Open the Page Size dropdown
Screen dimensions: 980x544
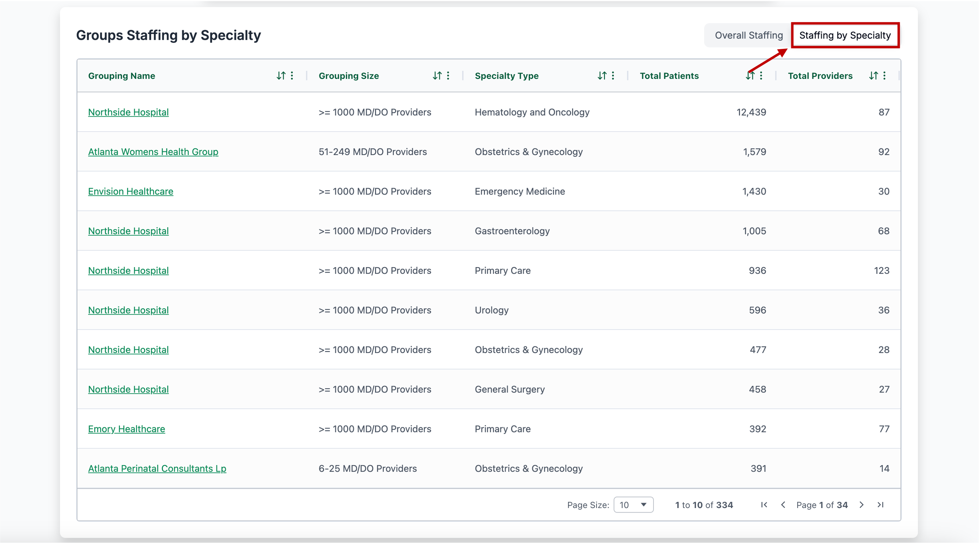pos(634,505)
